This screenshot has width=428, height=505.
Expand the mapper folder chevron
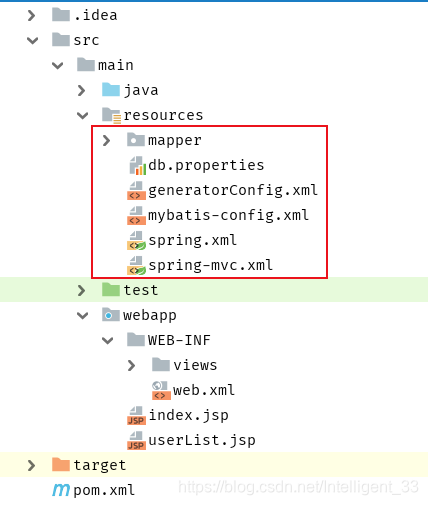(x=107, y=140)
